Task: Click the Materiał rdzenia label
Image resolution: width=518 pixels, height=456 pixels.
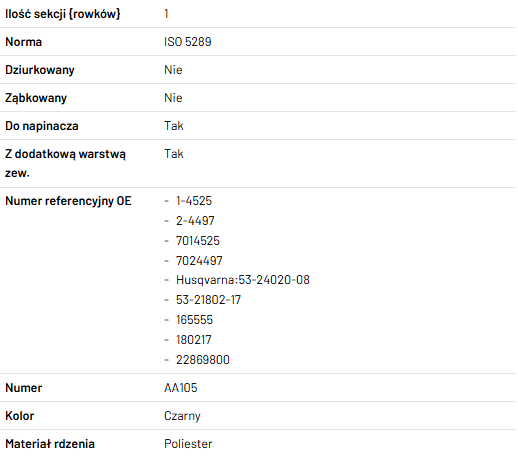Action: pos(50,444)
